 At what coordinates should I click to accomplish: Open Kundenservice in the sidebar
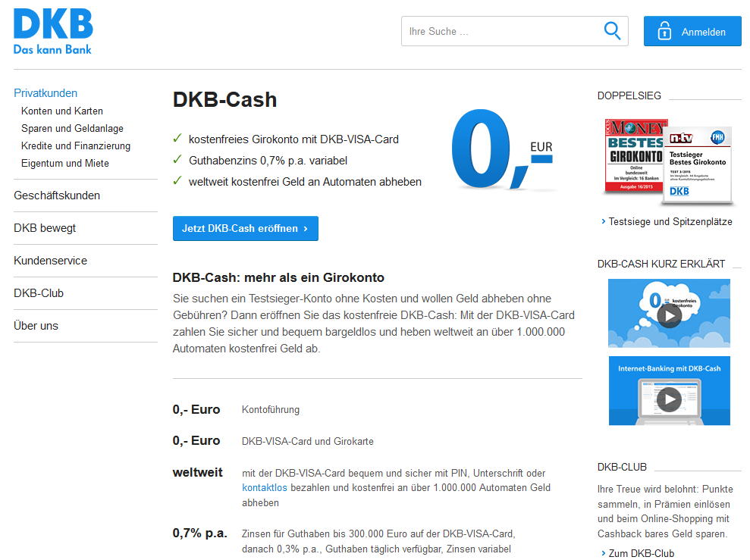(51, 261)
